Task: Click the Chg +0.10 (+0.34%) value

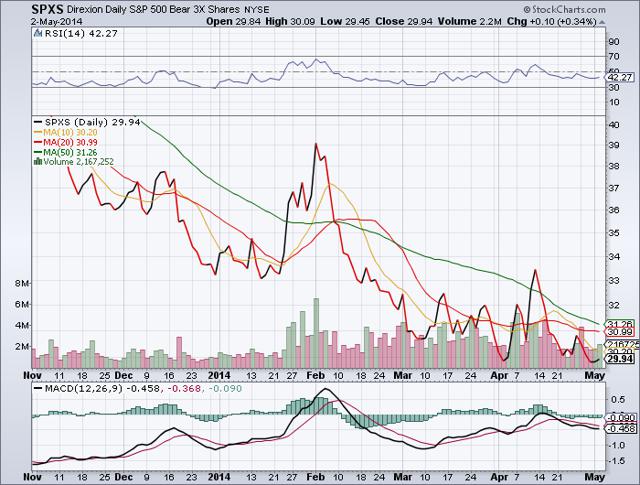Action: [x=551, y=22]
